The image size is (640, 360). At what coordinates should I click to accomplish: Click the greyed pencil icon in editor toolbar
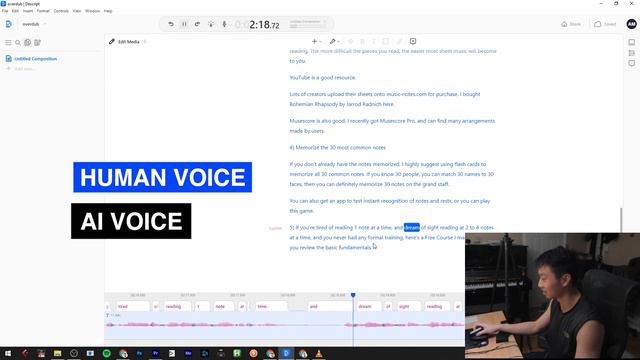point(400,41)
